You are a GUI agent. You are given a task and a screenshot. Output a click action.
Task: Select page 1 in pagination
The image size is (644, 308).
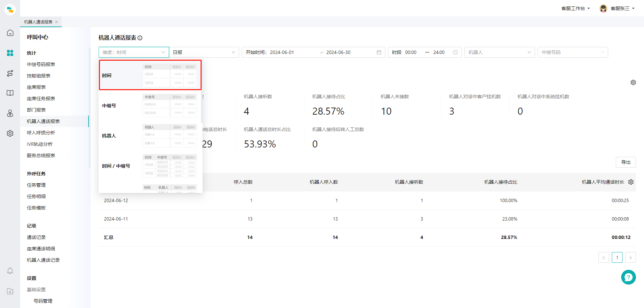(617, 257)
